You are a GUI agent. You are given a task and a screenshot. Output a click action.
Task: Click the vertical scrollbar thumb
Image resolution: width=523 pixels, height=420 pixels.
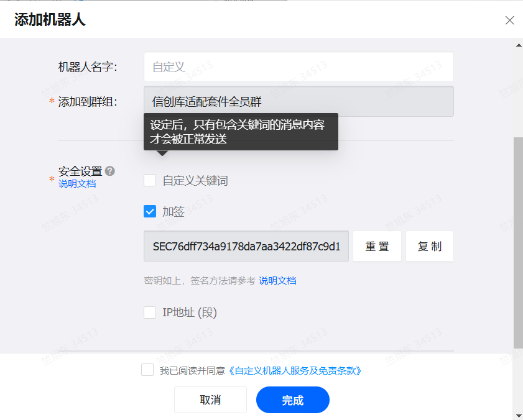pos(518,242)
